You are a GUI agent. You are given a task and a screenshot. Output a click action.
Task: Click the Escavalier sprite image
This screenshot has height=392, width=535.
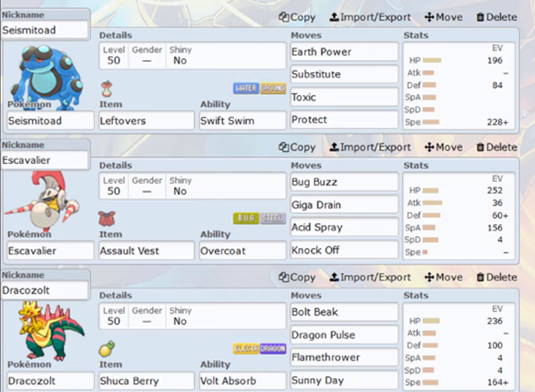[42, 201]
